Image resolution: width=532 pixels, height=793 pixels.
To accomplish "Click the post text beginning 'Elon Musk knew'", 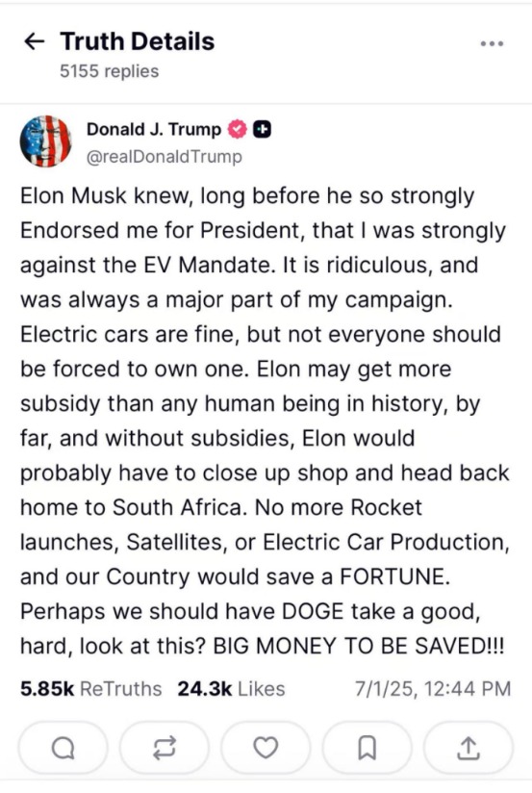I will pyautogui.click(x=265, y=421).
